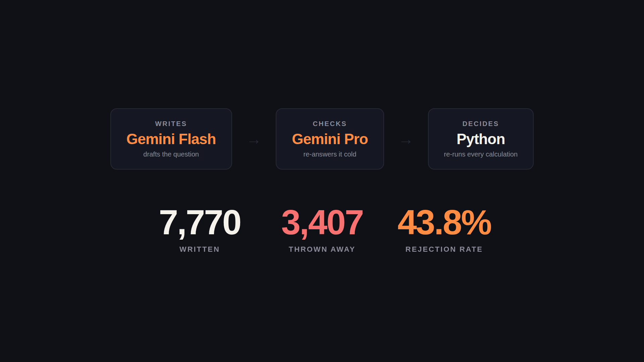Image resolution: width=644 pixels, height=362 pixels.
Task: Select the CHECKS label
Action: [x=330, y=124]
